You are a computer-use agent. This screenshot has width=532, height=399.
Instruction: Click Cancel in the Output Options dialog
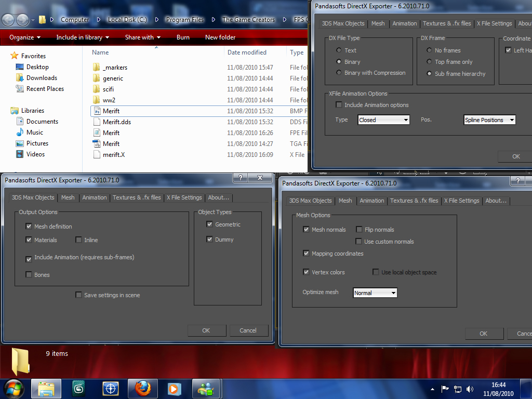[x=248, y=330]
